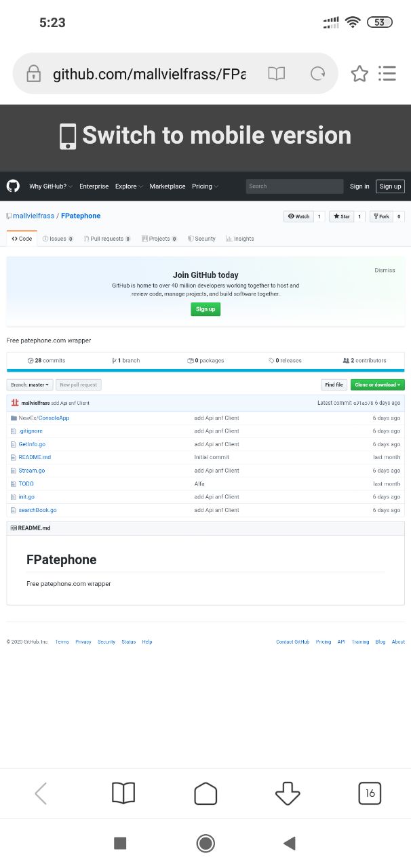Open init.go file
The height and width of the screenshot is (868, 411).
coord(26,496)
